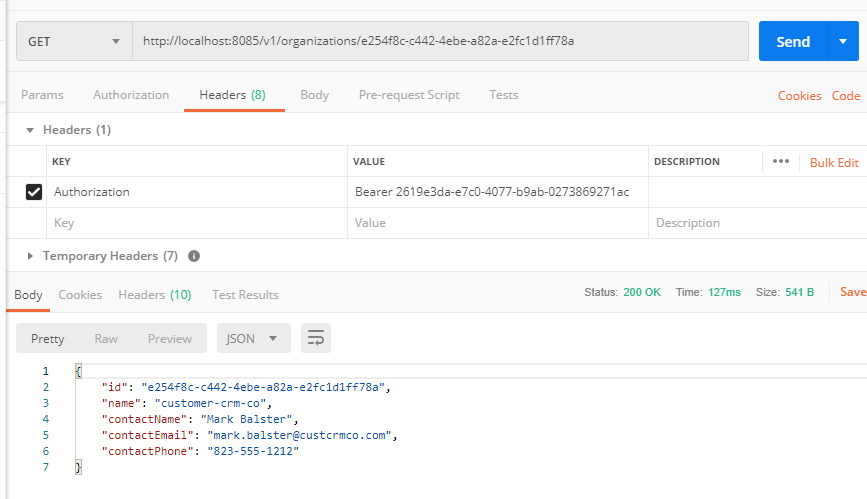
Task: Click the Authorization key cell
Action: 197,192
